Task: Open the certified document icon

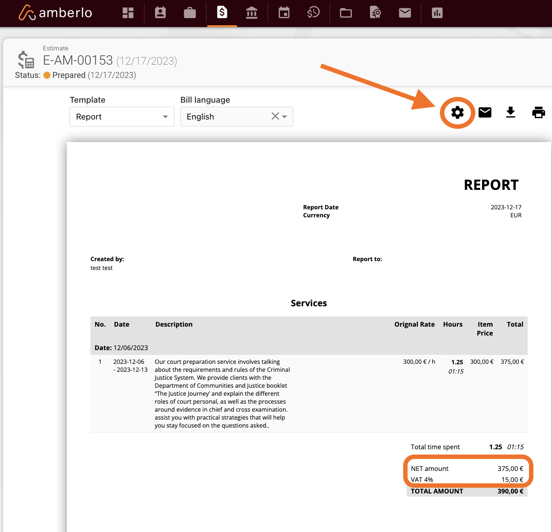Action: click(375, 13)
